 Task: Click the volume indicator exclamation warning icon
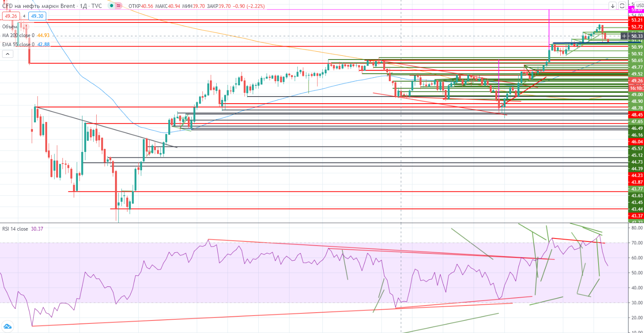(25, 26)
